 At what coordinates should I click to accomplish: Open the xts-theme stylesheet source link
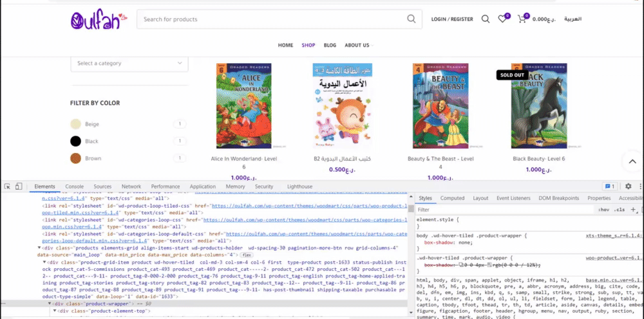pos(614,236)
